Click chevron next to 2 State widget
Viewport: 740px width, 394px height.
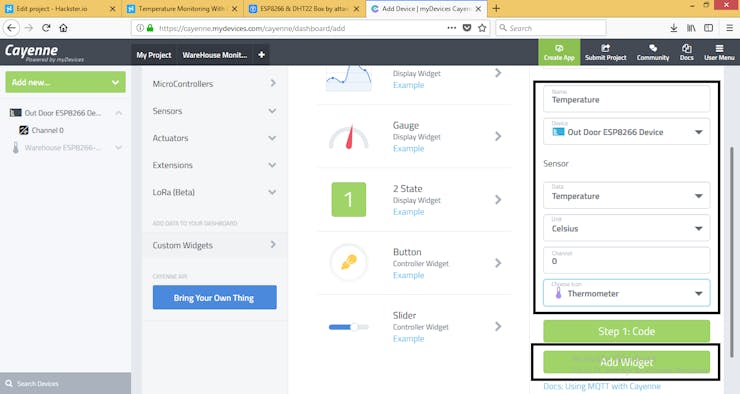498,200
